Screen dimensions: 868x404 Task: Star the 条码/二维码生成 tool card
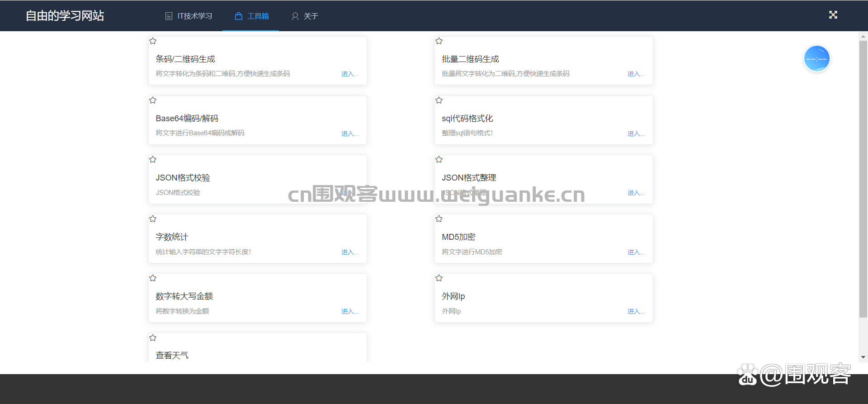[153, 41]
